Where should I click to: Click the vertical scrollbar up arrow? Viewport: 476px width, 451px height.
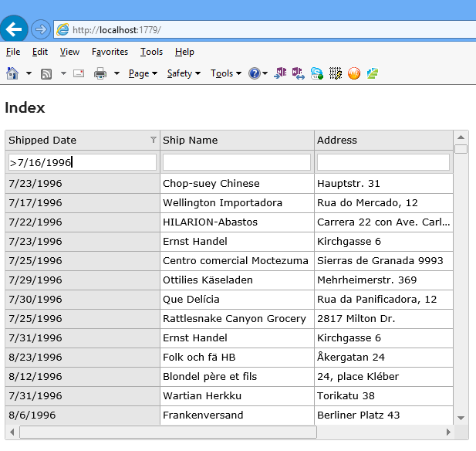[x=461, y=137]
